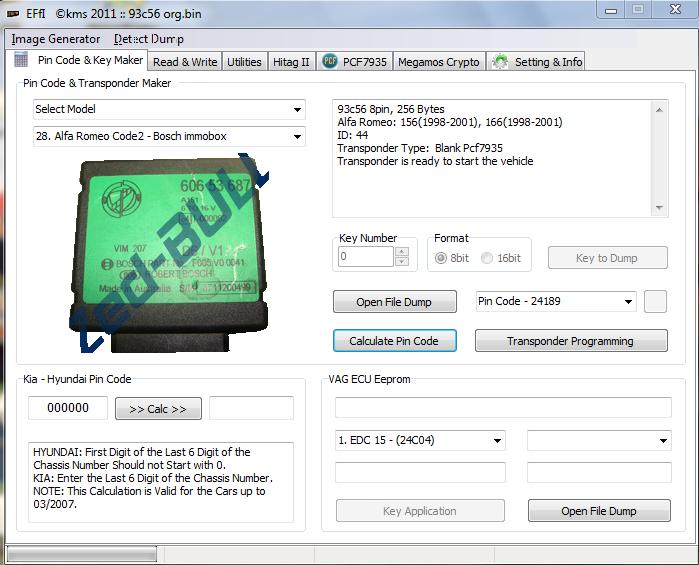The image size is (699, 565).
Task: Click the info box scrollbar up arrow
Action: (x=659, y=110)
